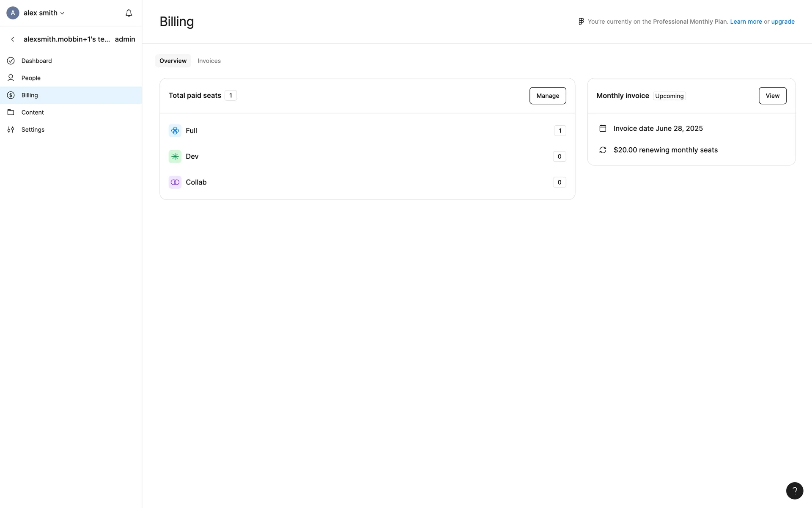Click the purple Collab seat icon
This screenshot has width=812, height=508.
(x=175, y=182)
